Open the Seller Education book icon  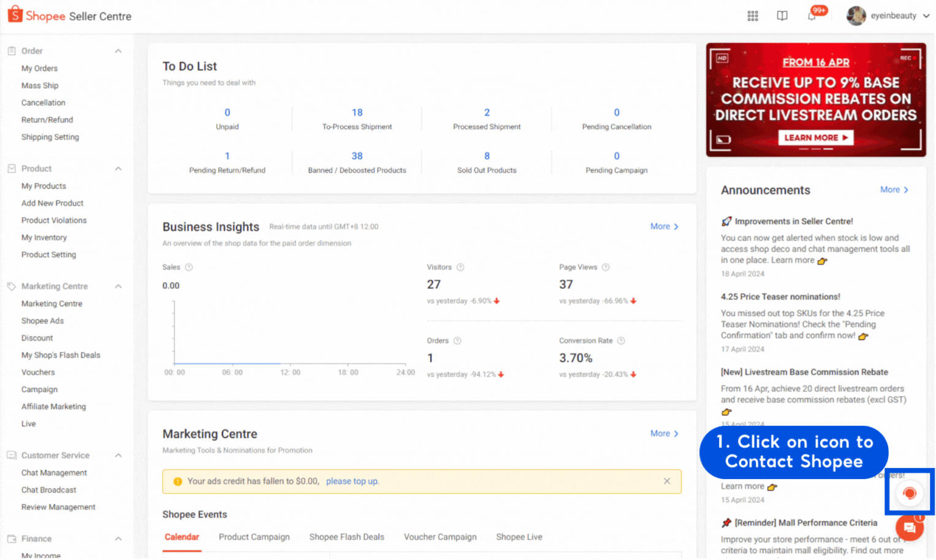pyautogui.click(x=782, y=16)
